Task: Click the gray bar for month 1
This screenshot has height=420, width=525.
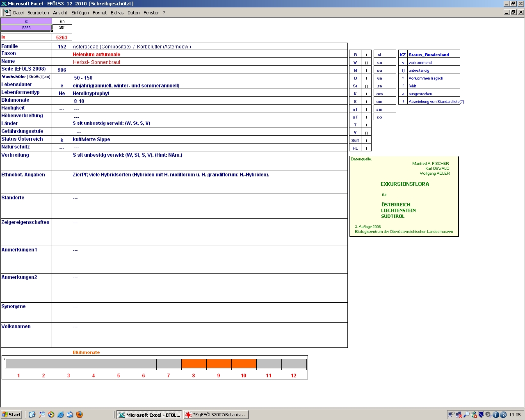Action: tap(18, 364)
